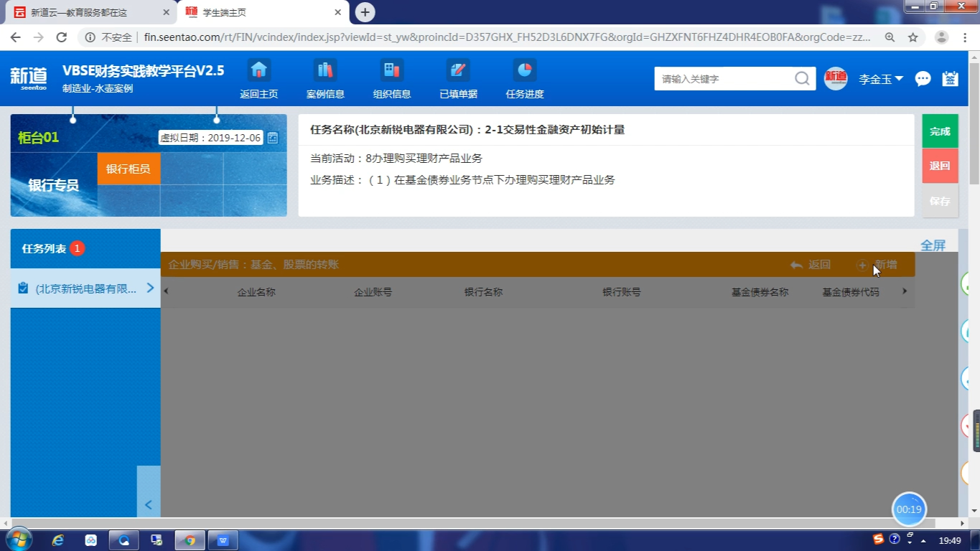Screen dimensions: 980x551
Task: Click the browser address bar URL
Action: point(507,37)
